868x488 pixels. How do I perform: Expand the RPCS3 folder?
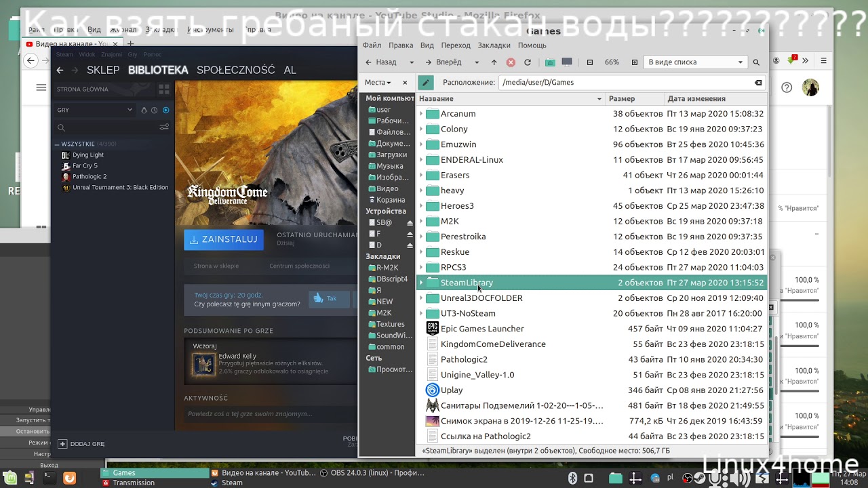pos(421,267)
